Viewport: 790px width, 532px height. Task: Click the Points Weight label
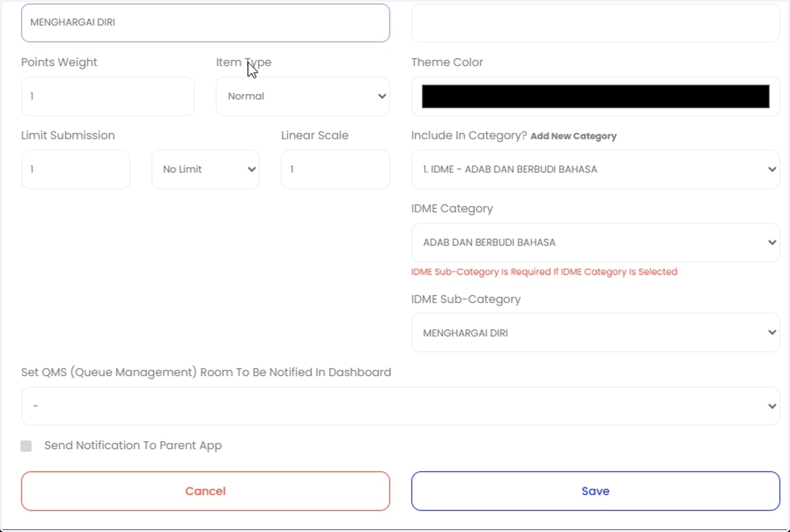coord(59,63)
